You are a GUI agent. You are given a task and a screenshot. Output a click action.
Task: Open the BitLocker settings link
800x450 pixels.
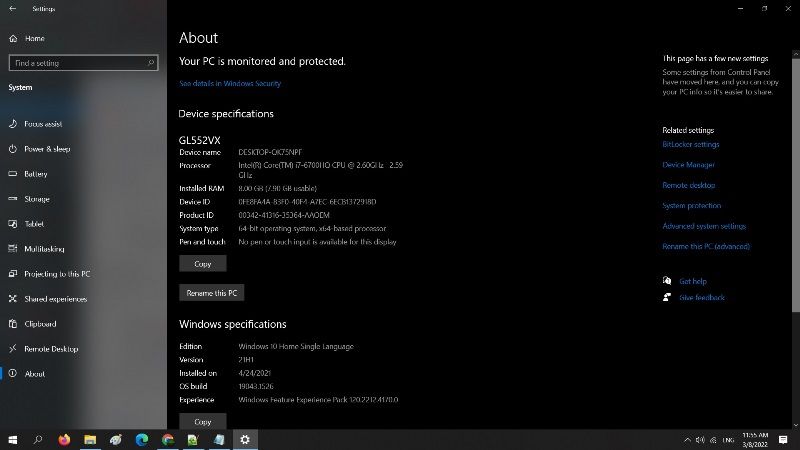(x=691, y=144)
